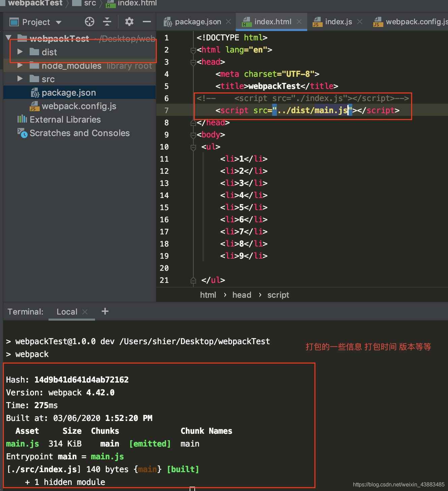Open Project panel settings gear
This screenshot has height=491, width=448.
[129, 22]
